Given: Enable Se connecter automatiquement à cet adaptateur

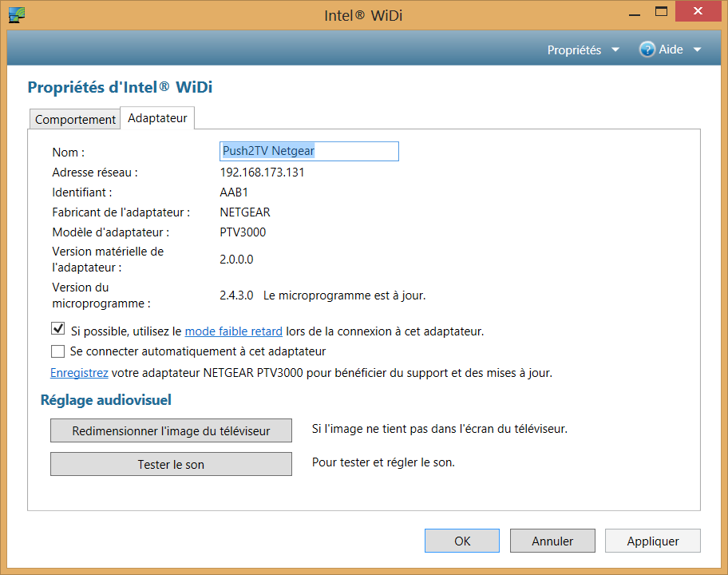Looking at the screenshot, I should click(x=58, y=351).
